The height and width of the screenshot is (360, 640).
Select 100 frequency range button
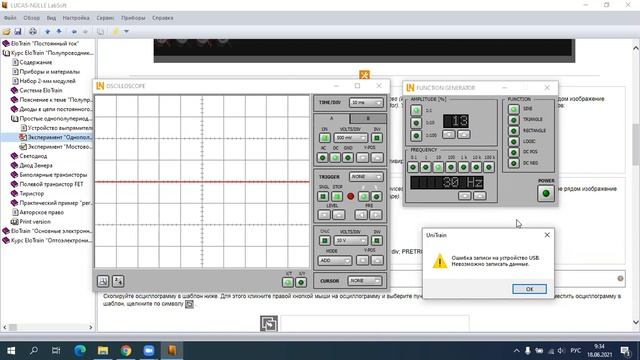tap(451, 167)
